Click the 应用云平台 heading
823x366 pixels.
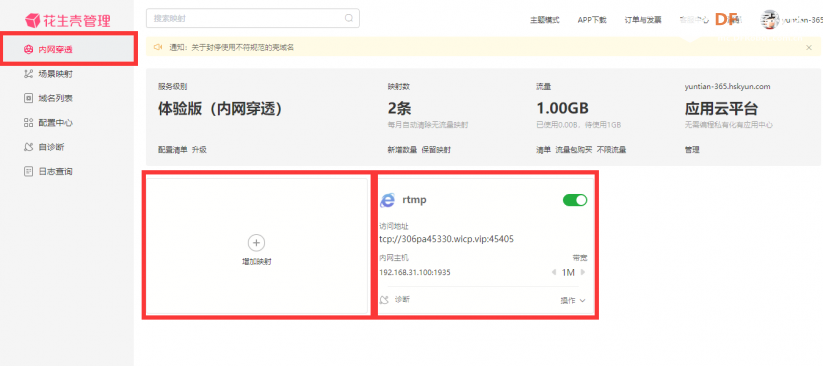721,109
